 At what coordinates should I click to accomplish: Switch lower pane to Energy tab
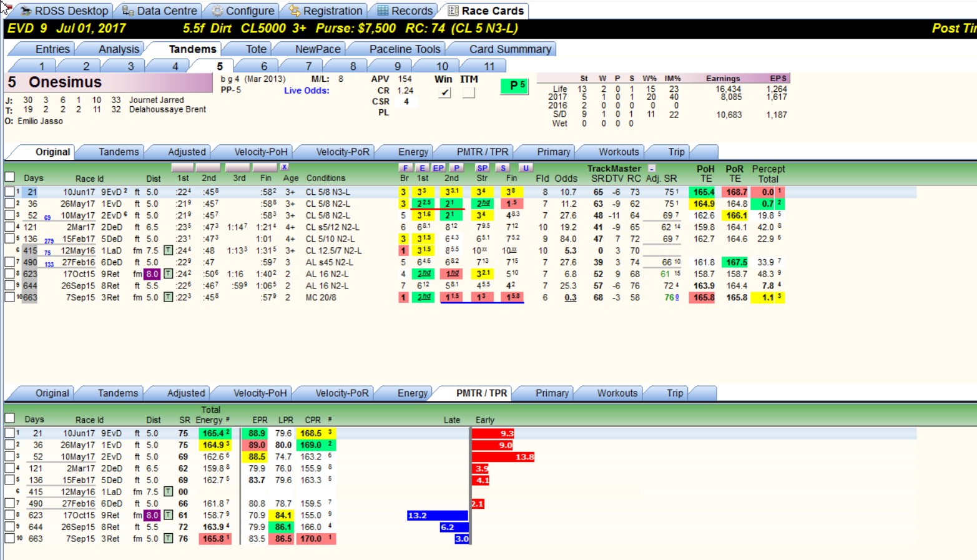[x=413, y=393]
